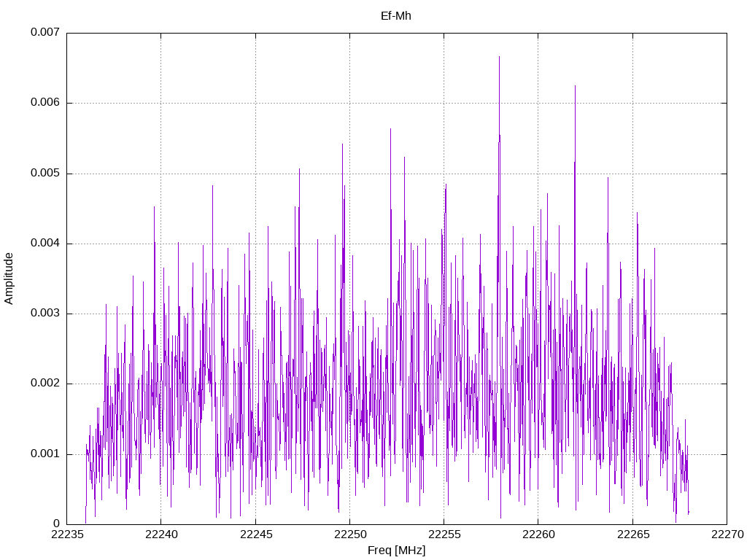Click the tallest spectrum peak near 22258 MHz

tap(499, 58)
